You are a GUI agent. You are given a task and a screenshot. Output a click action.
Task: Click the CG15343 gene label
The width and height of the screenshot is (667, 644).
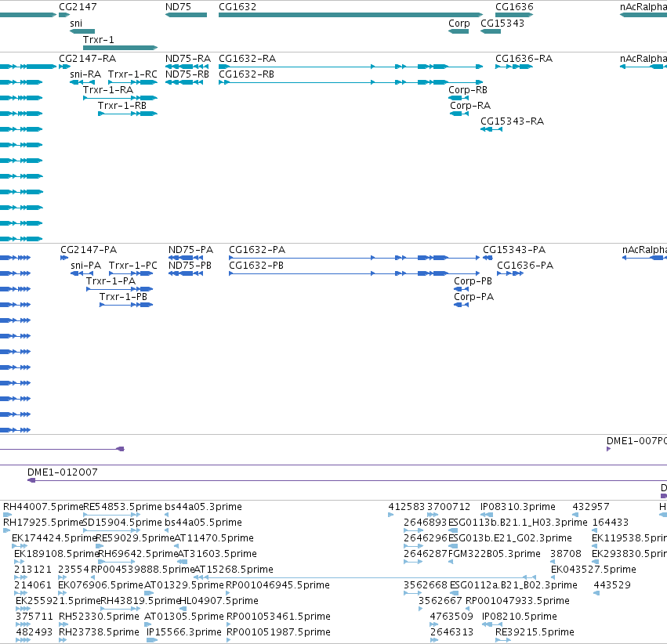tap(502, 24)
